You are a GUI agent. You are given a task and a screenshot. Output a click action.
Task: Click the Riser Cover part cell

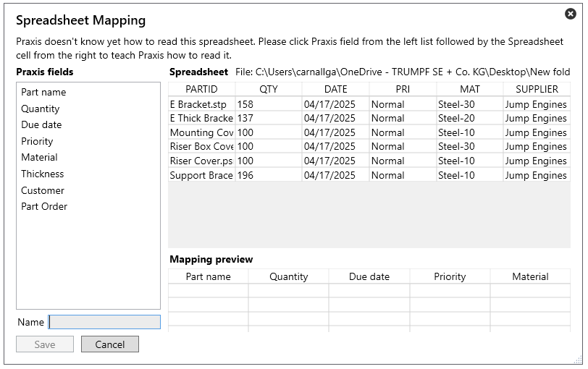[x=202, y=161]
